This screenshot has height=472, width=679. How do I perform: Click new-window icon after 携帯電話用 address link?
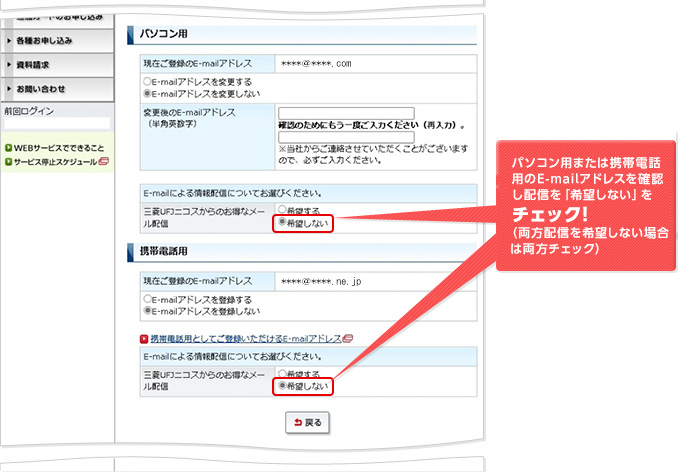pos(348,338)
